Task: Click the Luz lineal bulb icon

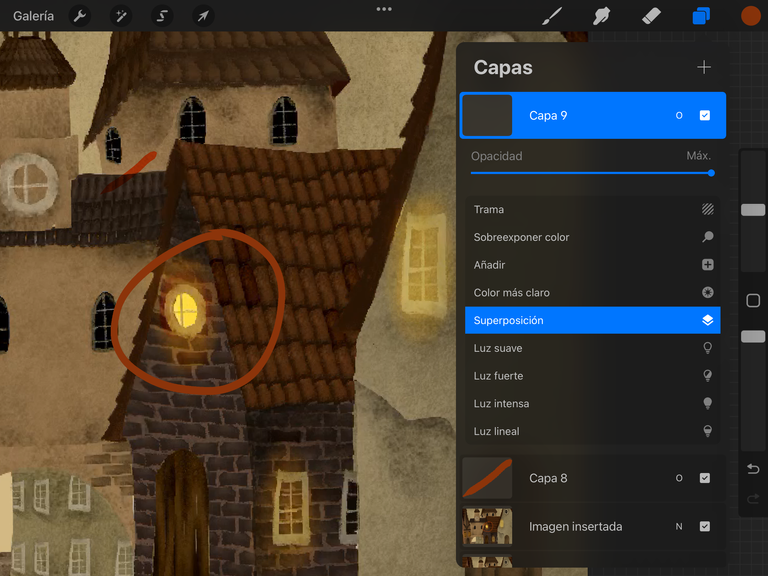Action: 708,432
